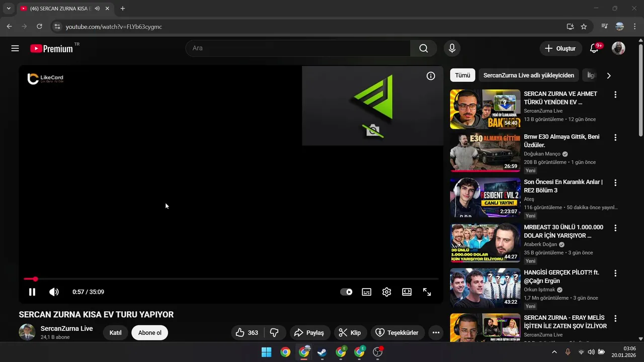The width and height of the screenshot is (644, 362).
Task: Open the YouTube guide hamburger menu
Action: 15,48
